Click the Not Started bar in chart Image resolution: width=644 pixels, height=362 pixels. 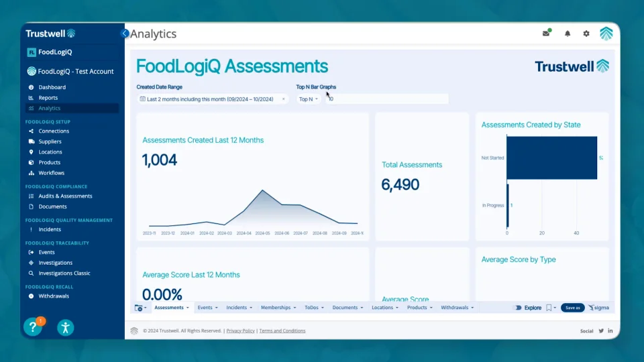point(551,158)
